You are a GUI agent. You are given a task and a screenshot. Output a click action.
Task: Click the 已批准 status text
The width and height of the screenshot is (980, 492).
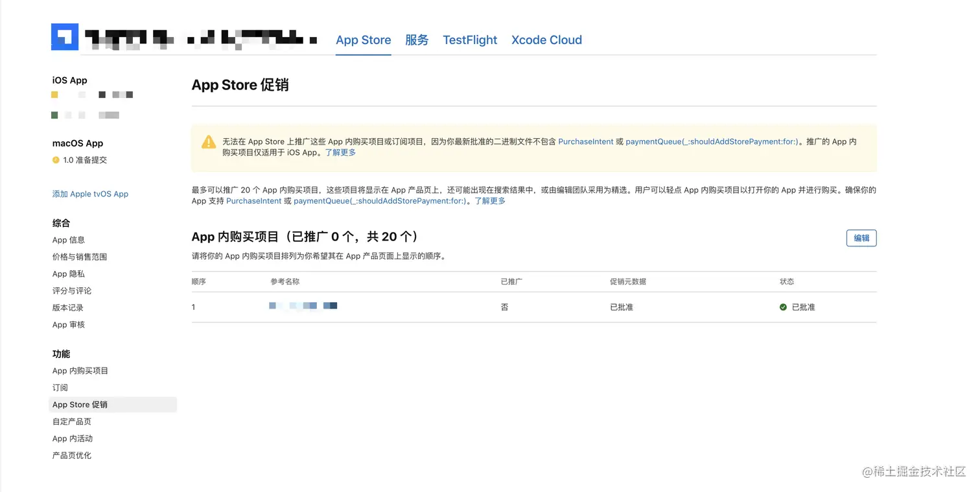point(804,307)
